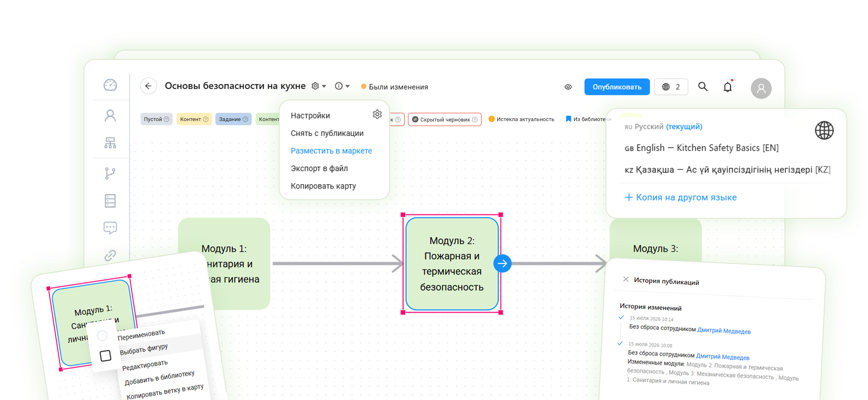This screenshot has height=400, width=868.
Task: Open the dashboard gauge icon in sidebar
Action: [x=110, y=85]
